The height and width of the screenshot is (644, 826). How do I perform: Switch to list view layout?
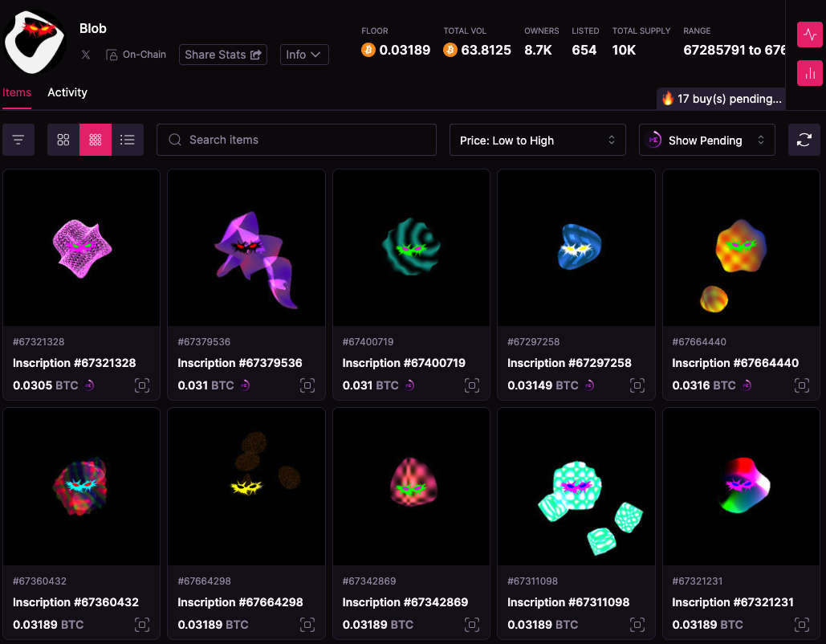tap(127, 140)
